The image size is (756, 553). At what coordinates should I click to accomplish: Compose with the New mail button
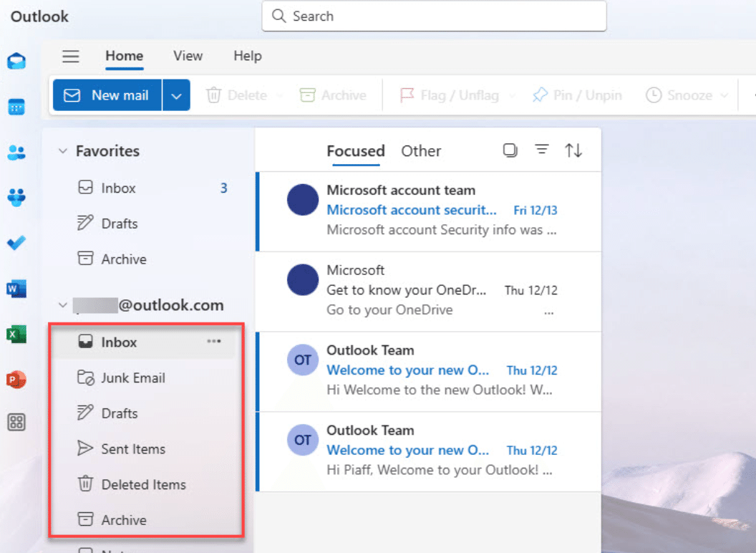tap(107, 95)
